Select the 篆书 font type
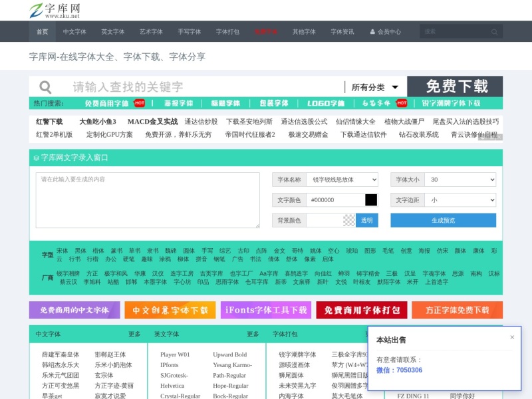Screen dimensions: 532x399 pos(117,251)
